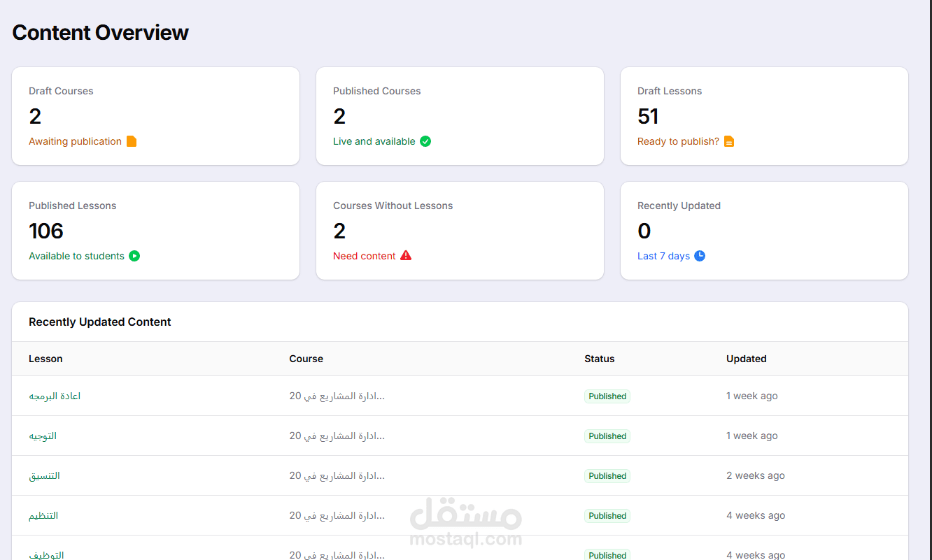The height and width of the screenshot is (560, 932).
Task: Click the Courses Without Lessons card label
Action: 393,206
